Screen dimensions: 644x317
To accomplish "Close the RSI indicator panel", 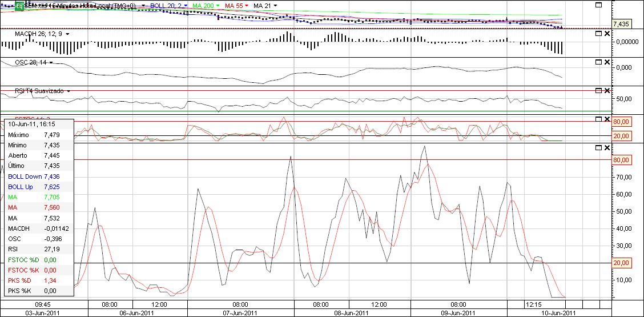I will click(607, 90).
